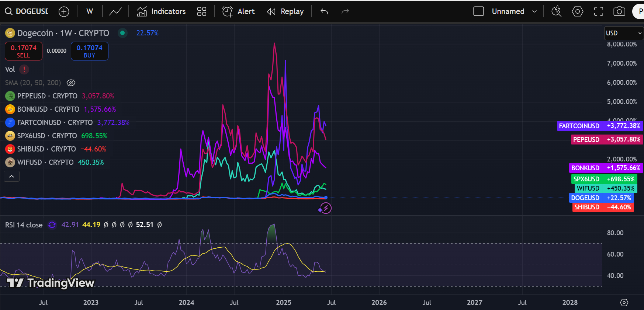Expand the Unnamed layout dropdown arrow
Screen dimensions: 644x310
(x=534, y=12)
